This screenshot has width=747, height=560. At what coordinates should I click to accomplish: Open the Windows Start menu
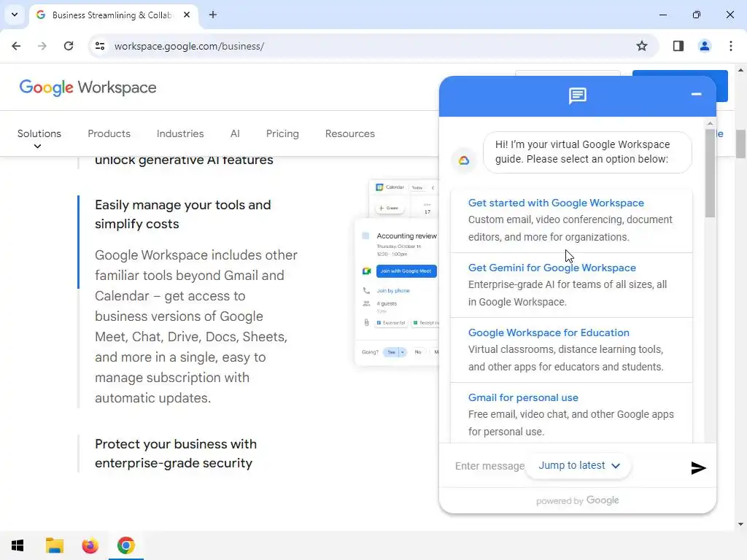click(x=18, y=545)
